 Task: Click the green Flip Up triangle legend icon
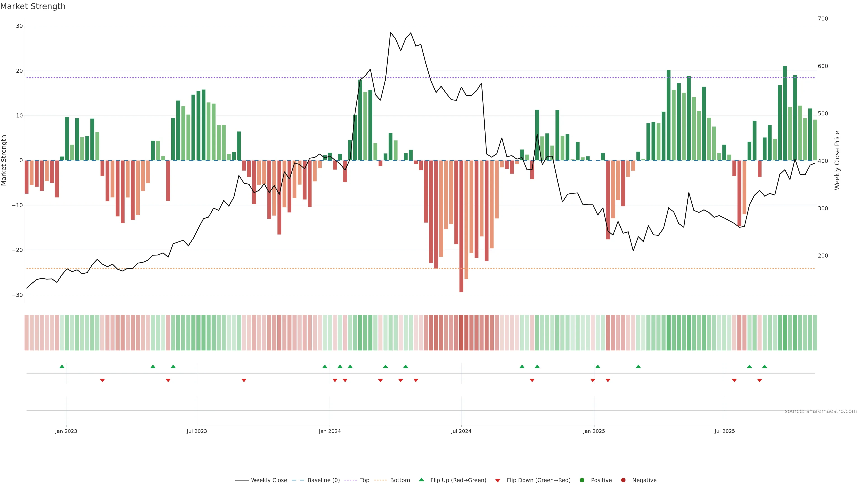pos(421,480)
